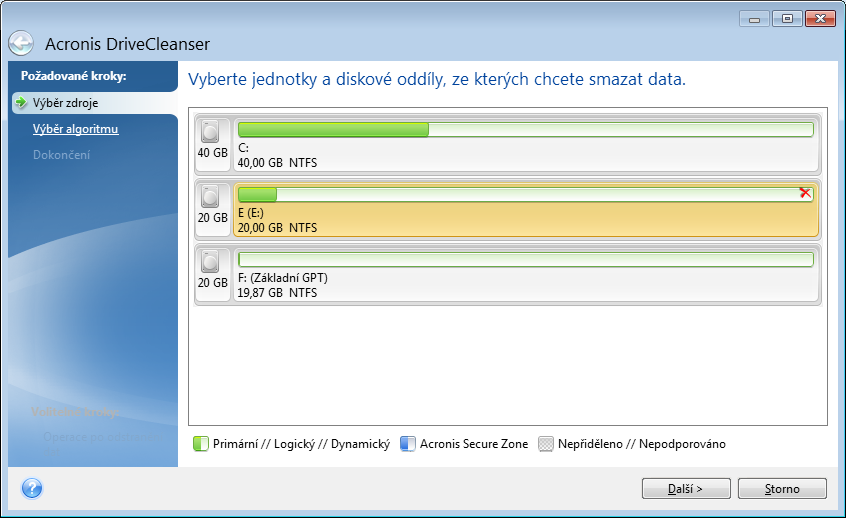Click the C: partition usage bar
This screenshot has width=846, height=518.
tap(526, 130)
